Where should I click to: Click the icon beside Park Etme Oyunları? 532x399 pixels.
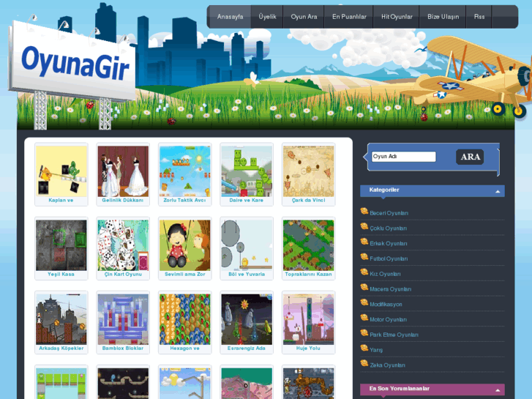pyautogui.click(x=364, y=333)
